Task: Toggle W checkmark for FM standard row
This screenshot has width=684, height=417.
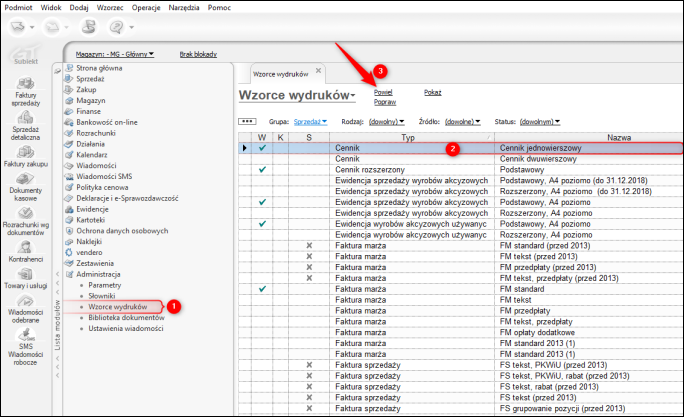Action: [x=262, y=289]
